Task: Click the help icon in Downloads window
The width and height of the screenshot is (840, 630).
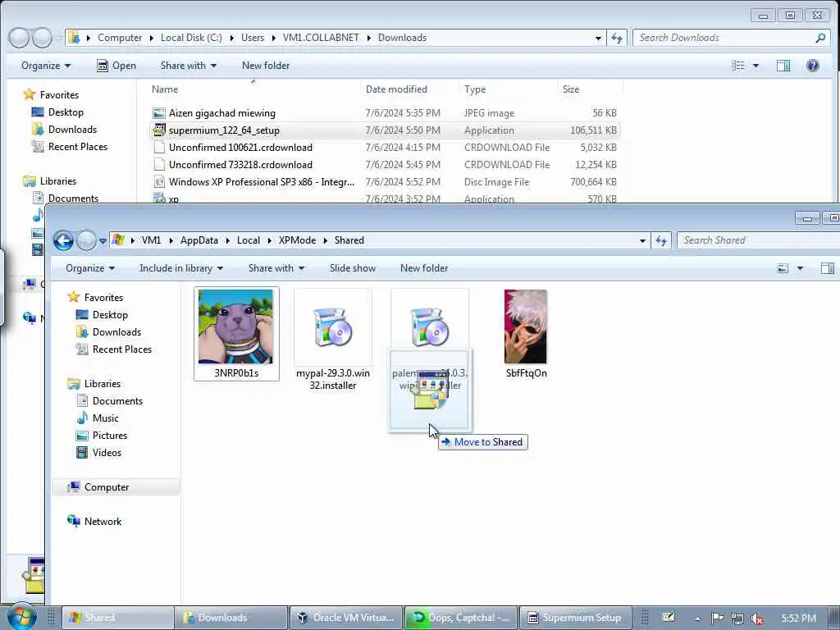Action: pos(813,66)
